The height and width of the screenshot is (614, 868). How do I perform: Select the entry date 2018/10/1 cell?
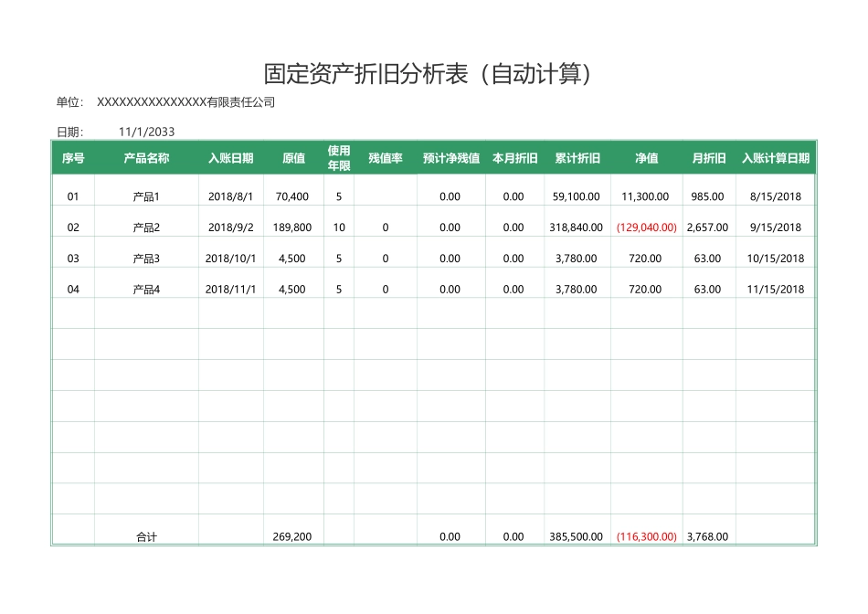point(231,259)
